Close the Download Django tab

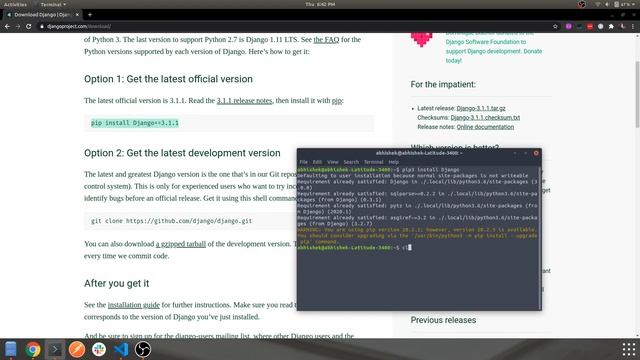point(77,15)
